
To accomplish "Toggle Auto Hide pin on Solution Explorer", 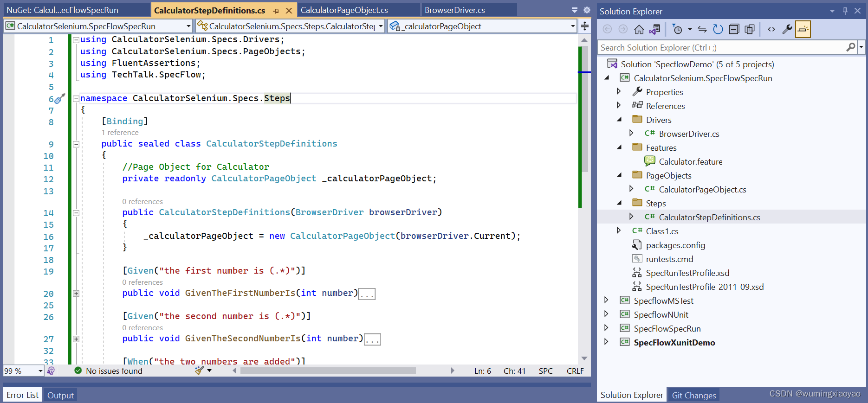I will pyautogui.click(x=845, y=11).
